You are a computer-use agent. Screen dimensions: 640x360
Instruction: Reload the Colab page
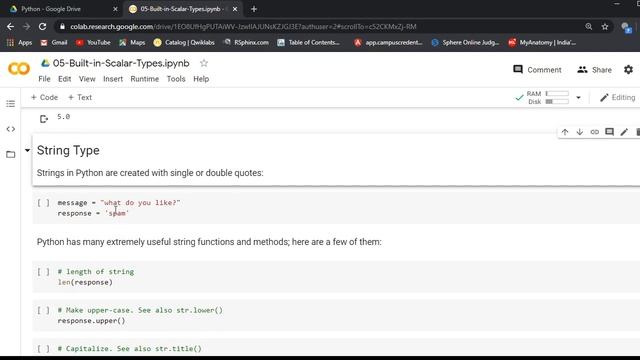42,27
